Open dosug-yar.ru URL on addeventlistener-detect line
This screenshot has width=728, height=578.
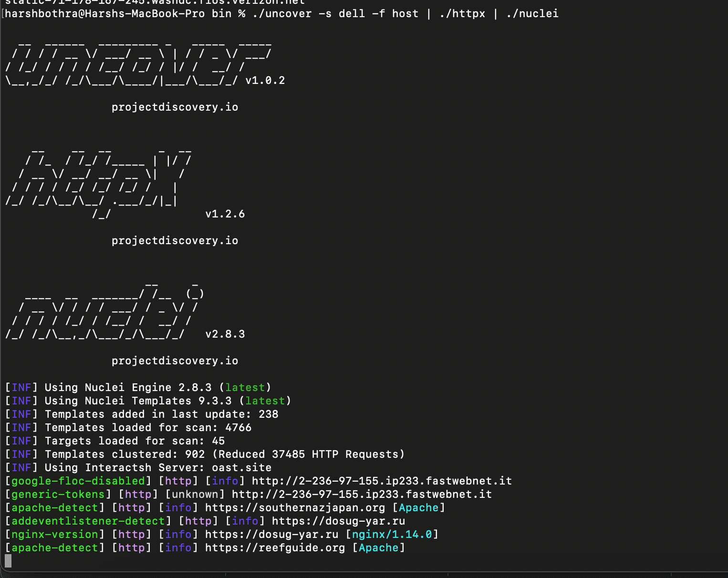coord(338,521)
